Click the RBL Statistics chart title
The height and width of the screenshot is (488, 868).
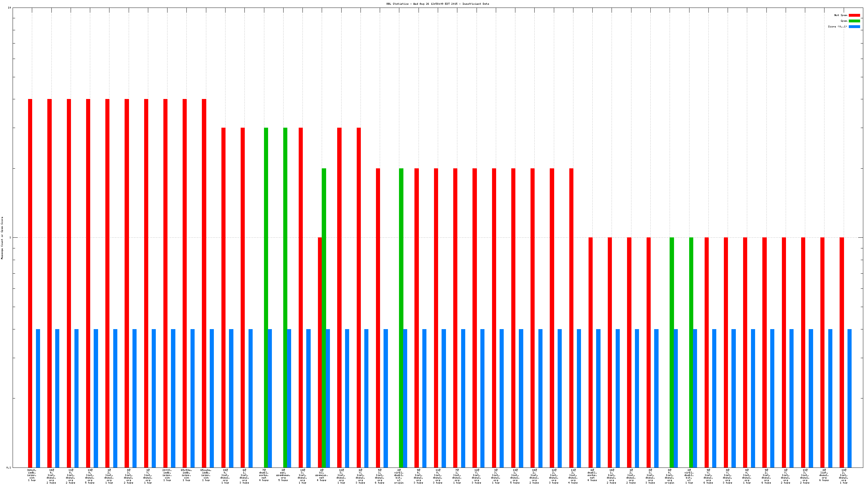(x=437, y=4)
